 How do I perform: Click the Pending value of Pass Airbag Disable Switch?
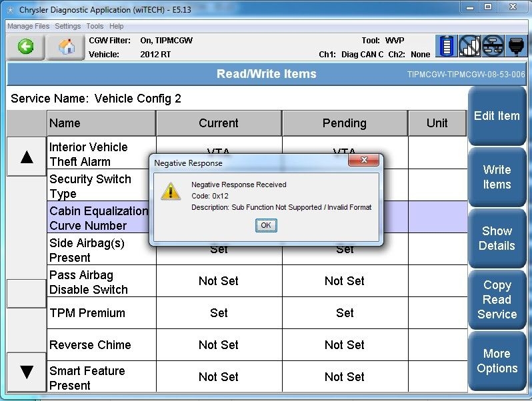(345, 281)
